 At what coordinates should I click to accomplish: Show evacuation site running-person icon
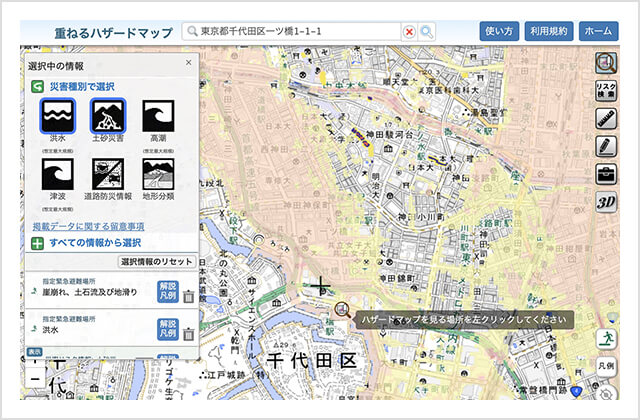[x=606, y=339]
